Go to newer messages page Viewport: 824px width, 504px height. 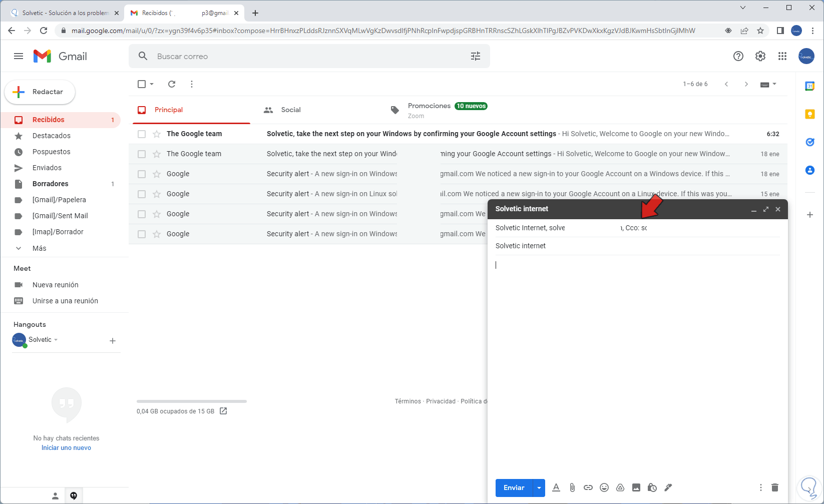(726, 84)
